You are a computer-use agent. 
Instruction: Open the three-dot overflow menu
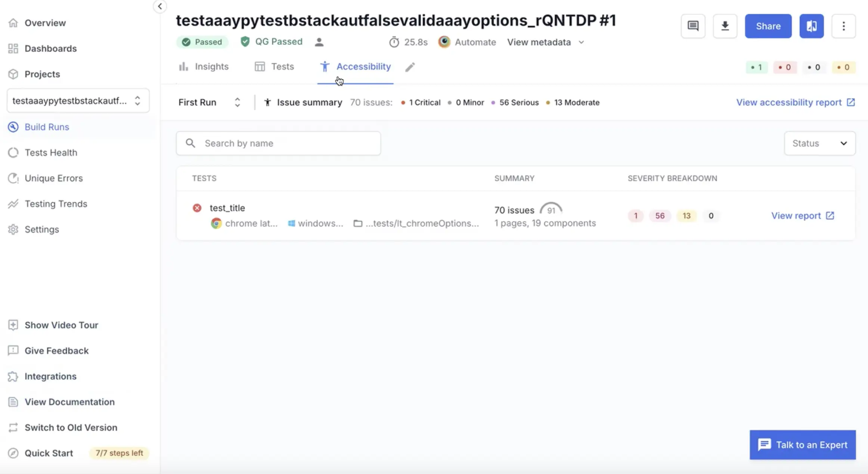click(x=844, y=26)
